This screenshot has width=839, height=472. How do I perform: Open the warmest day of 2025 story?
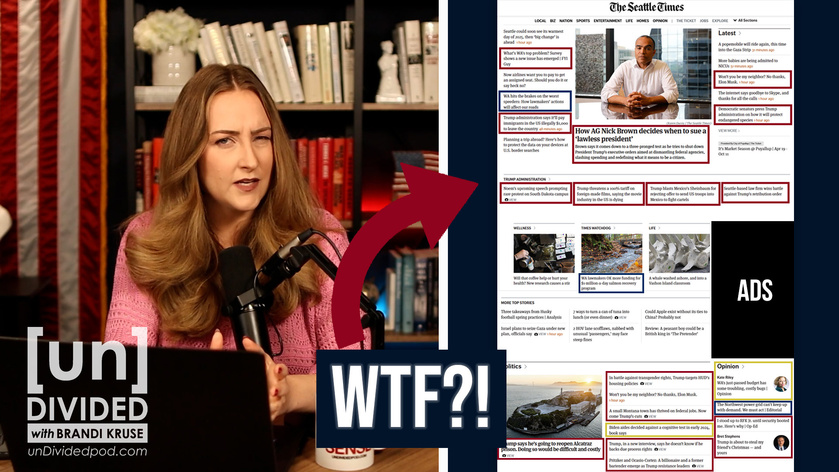tap(533, 36)
